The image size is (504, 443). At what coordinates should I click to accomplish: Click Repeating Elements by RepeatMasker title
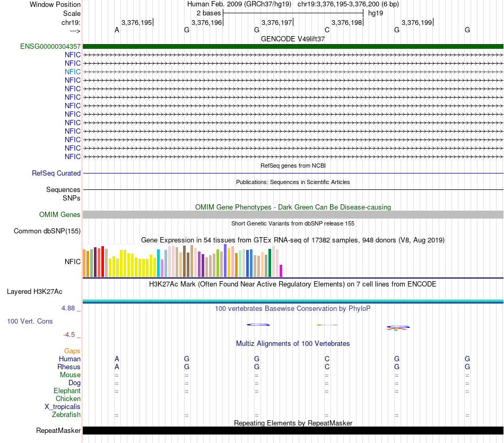pos(293,423)
